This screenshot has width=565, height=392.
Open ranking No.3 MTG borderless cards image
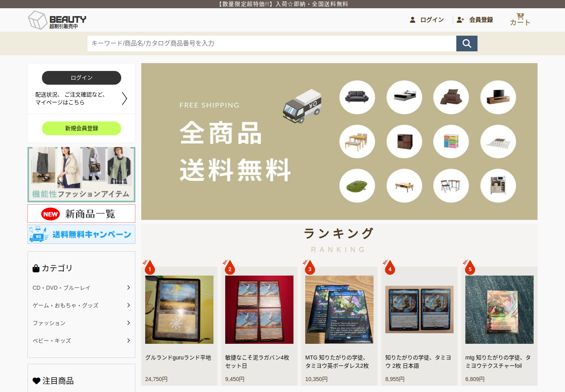[339, 310]
